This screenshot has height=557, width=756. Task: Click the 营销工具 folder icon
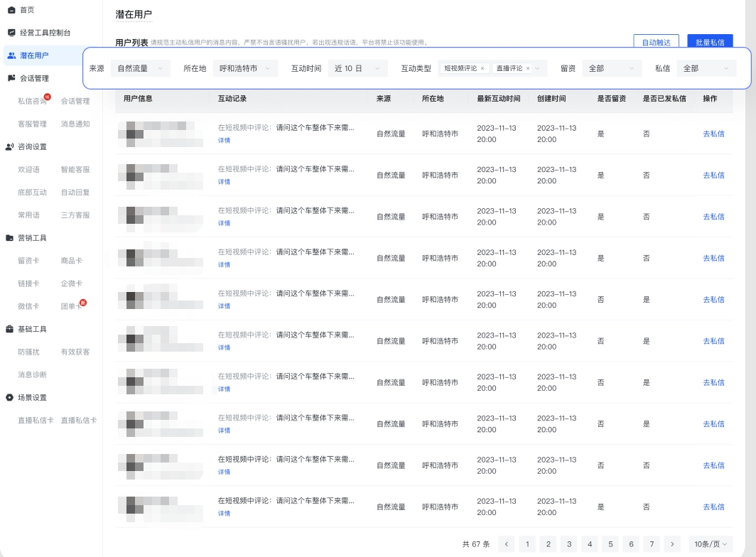pyautogui.click(x=10, y=238)
